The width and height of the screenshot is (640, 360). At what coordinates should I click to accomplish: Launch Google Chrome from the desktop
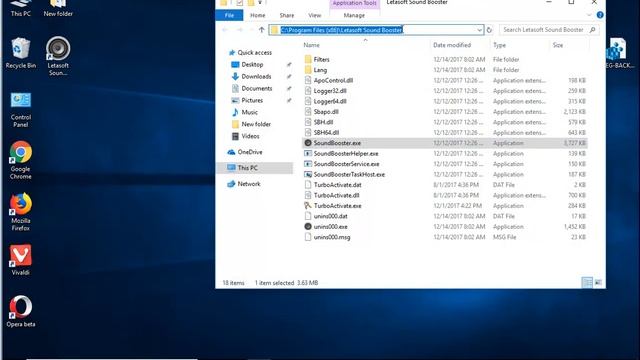pyautogui.click(x=20, y=160)
